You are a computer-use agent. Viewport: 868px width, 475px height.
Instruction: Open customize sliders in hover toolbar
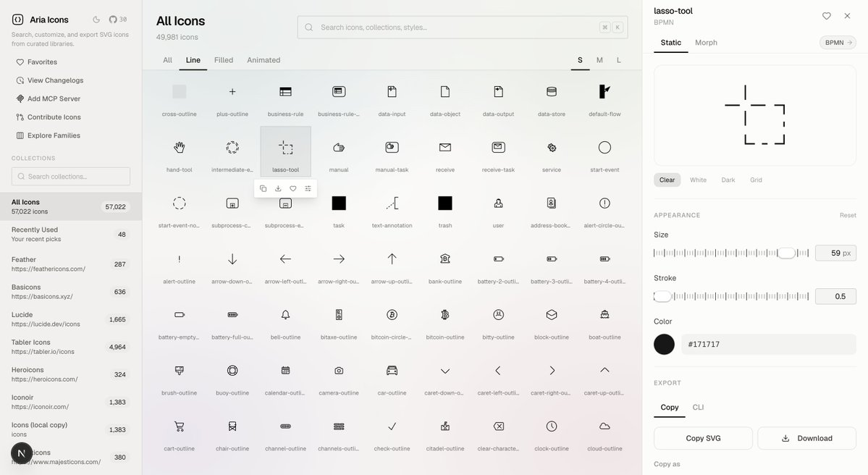click(308, 189)
